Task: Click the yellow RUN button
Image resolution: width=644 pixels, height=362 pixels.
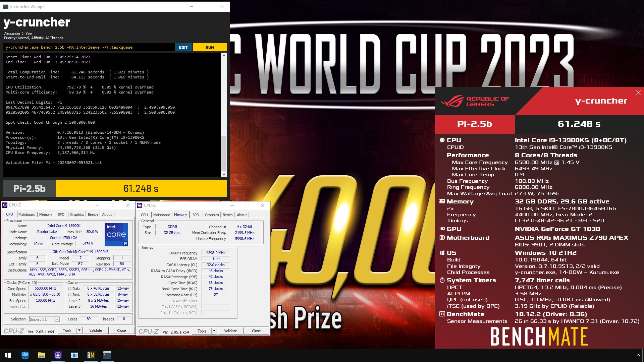Action: coord(210,47)
